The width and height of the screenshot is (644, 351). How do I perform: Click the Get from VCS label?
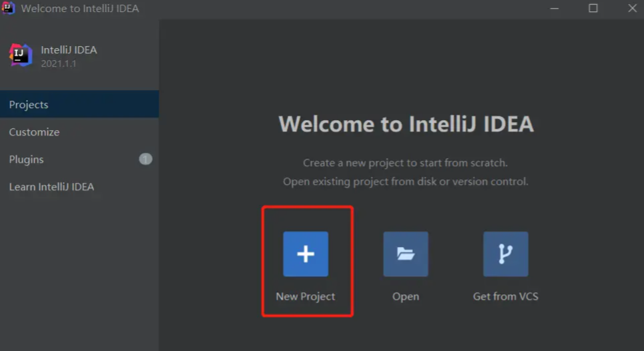(506, 296)
